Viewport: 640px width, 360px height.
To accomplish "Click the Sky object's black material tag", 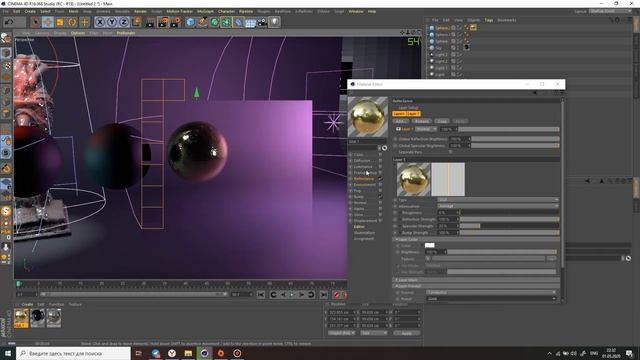I will click(x=467, y=48).
